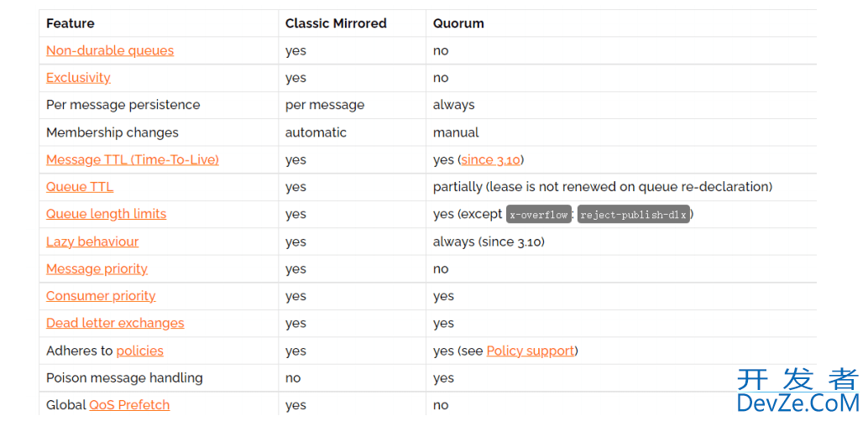Follow the Message TTL (Time-To-Live) link
This screenshot has width=868, height=421.
[x=133, y=160]
